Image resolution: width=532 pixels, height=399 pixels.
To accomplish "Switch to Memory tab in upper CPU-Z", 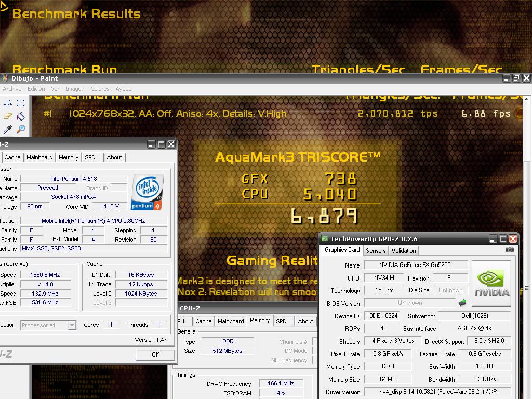I will 69,157.
